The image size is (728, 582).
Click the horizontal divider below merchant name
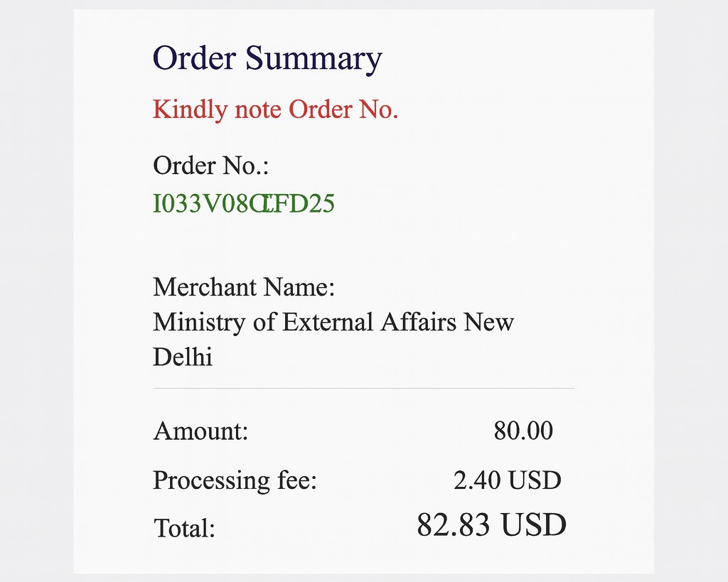tap(363, 389)
